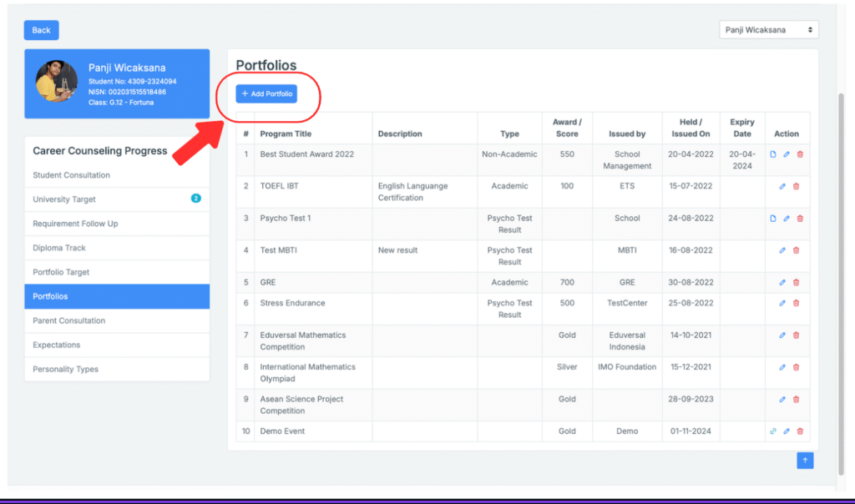Open the Demo Event link icon
855x504 pixels.
[x=773, y=431]
